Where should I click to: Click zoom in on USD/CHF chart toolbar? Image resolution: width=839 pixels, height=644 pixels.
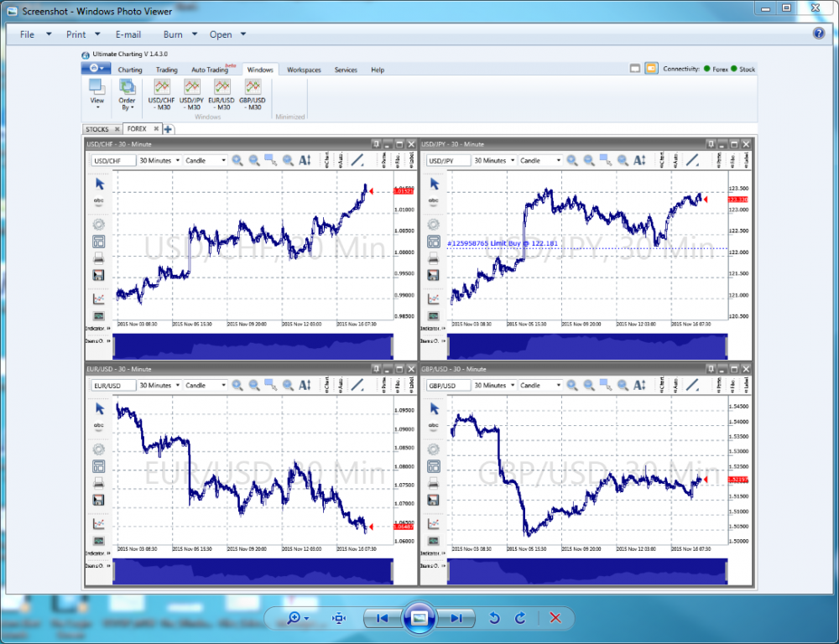[x=237, y=160]
